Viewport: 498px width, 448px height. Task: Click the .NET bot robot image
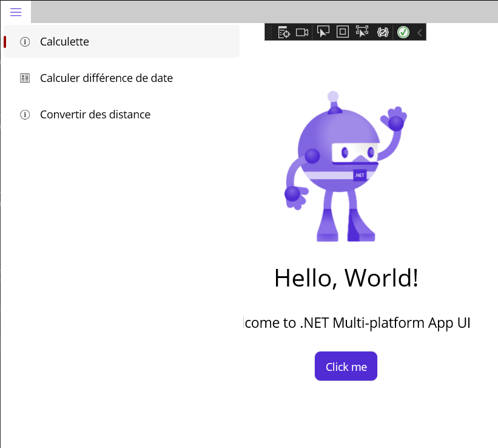pos(346,166)
